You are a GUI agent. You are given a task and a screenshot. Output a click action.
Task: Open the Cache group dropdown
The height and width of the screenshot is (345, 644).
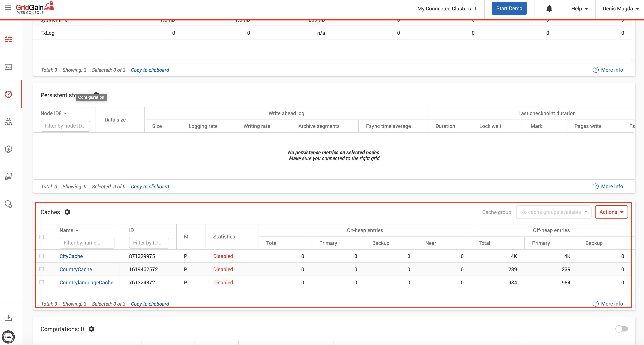553,212
